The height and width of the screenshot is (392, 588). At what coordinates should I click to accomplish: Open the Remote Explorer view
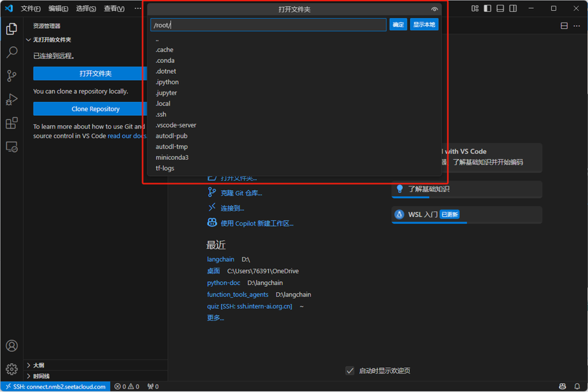pos(12,147)
